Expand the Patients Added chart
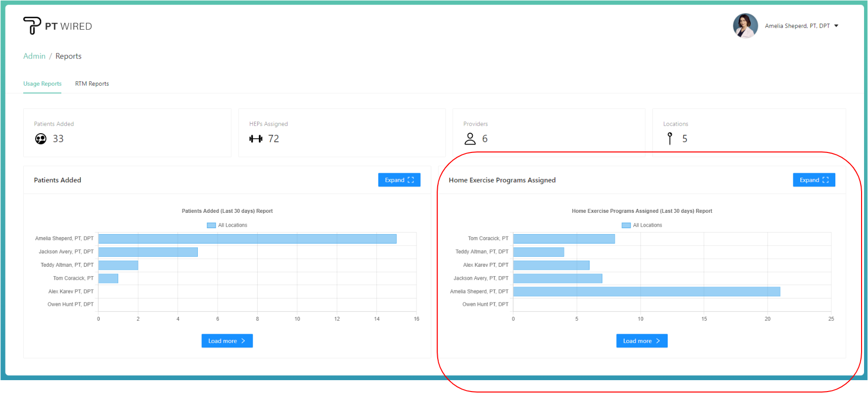 click(399, 180)
